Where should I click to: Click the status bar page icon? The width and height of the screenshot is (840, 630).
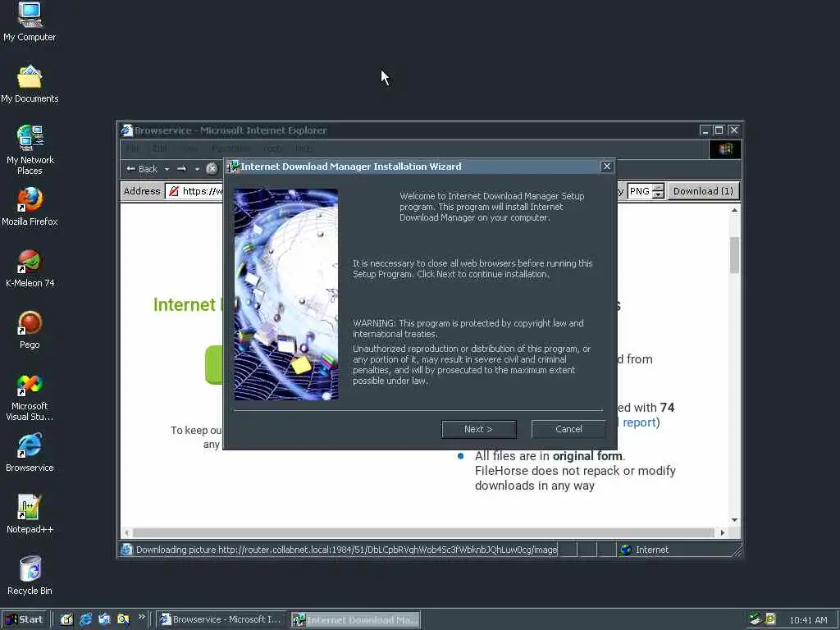(x=126, y=550)
